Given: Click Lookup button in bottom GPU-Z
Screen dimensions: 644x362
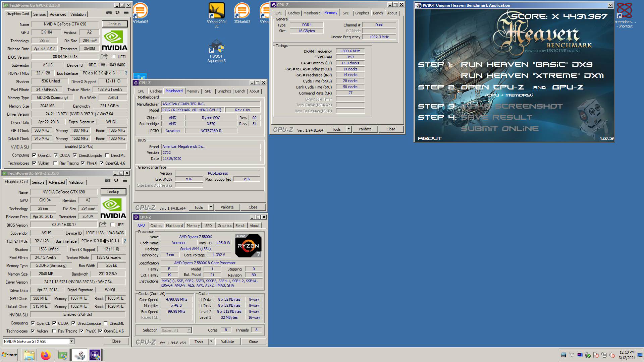Looking at the screenshot, I should click(113, 192).
